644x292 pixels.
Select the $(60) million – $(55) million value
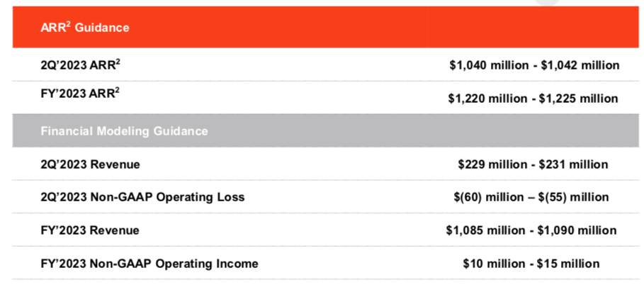[x=533, y=197]
